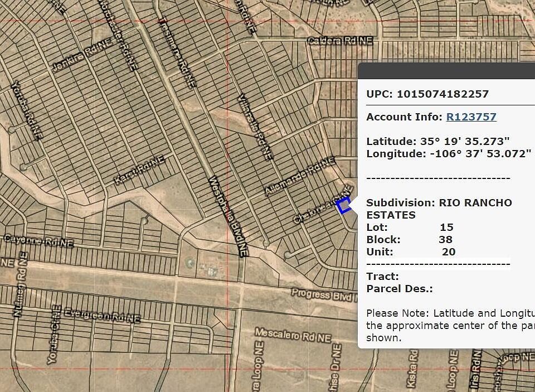Click the Jenkins Rd NE map label

[x=82, y=55]
